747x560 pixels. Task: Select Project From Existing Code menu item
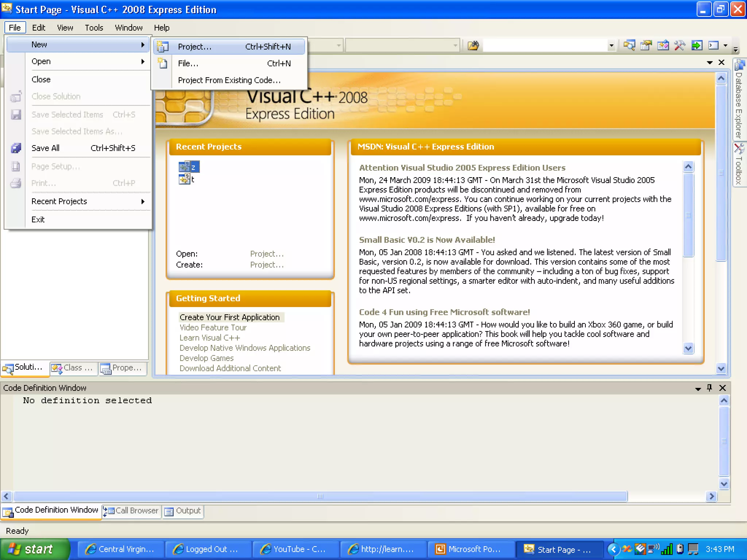pos(229,80)
